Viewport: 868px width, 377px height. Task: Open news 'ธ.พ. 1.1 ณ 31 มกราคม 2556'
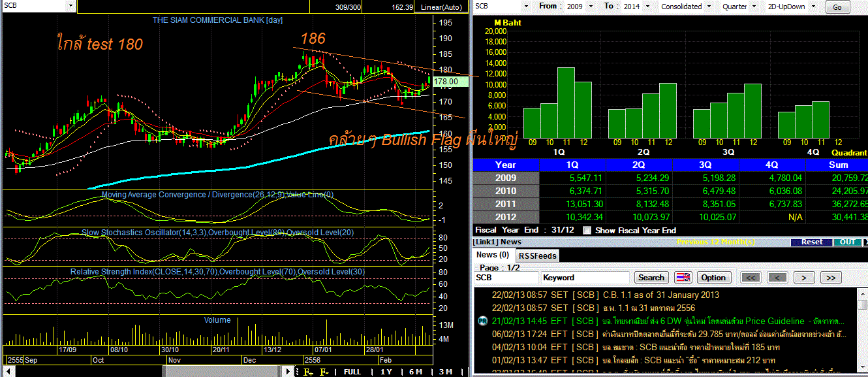pos(649,308)
